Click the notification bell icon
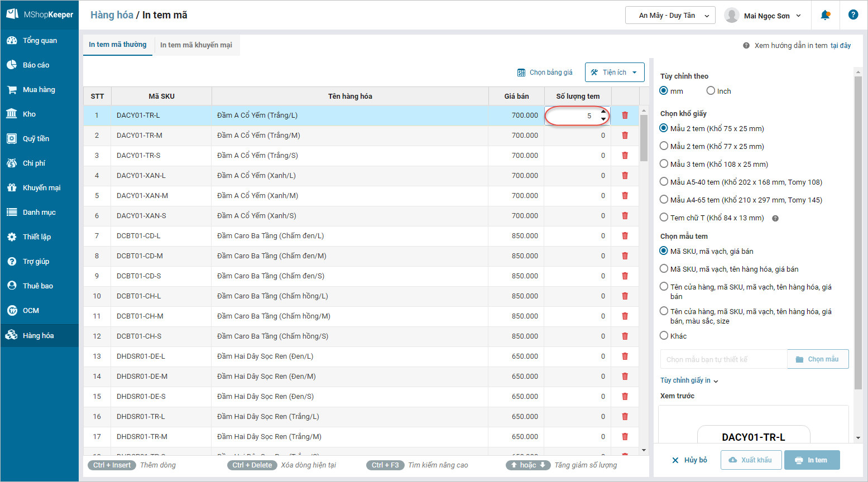This screenshot has width=868, height=482. (x=825, y=16)
